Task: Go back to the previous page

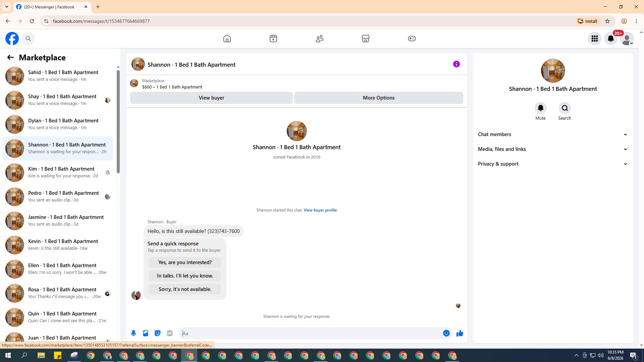Action: point(7,21)
